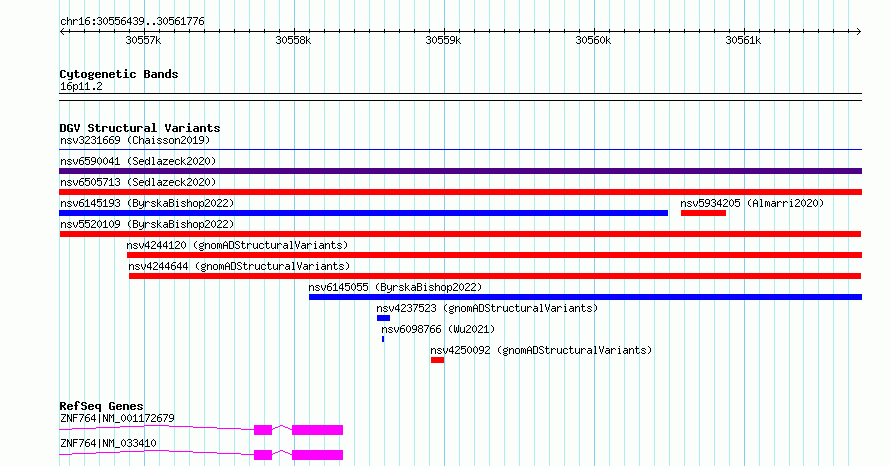890x466 pixels.
Task: Click the nsv4244644 (gnomADStructuralVariants) label
Action: click(x=239, y=266)
